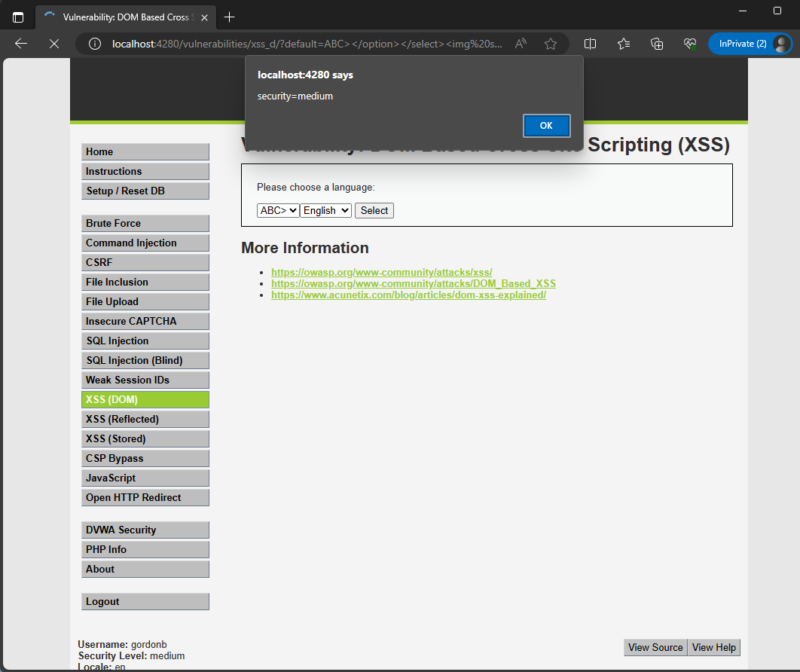The width and height of the screenshot is (800, 672).
Task: Click the address bar URL field
Action: coord(301,44)
